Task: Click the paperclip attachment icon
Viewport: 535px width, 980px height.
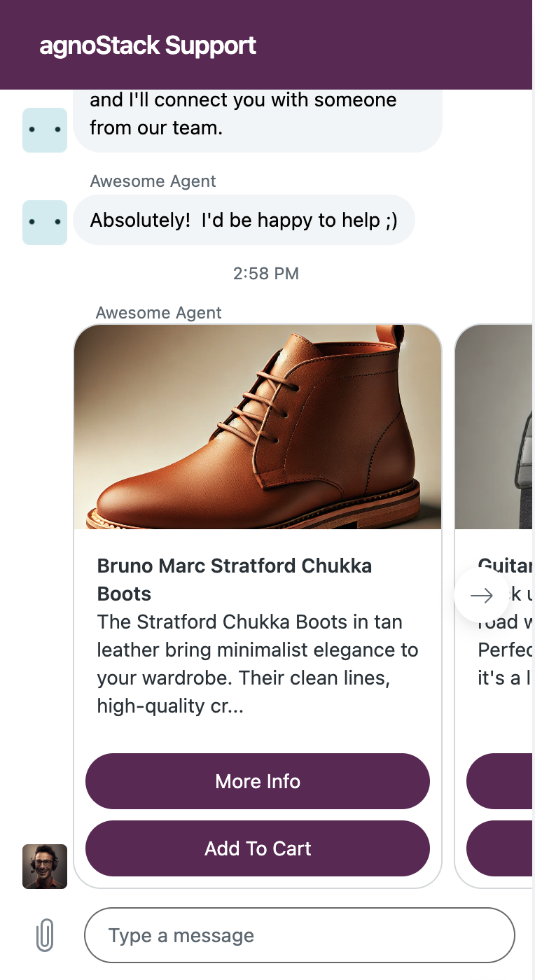Action: pyautogui.click(x=45, y=935)
